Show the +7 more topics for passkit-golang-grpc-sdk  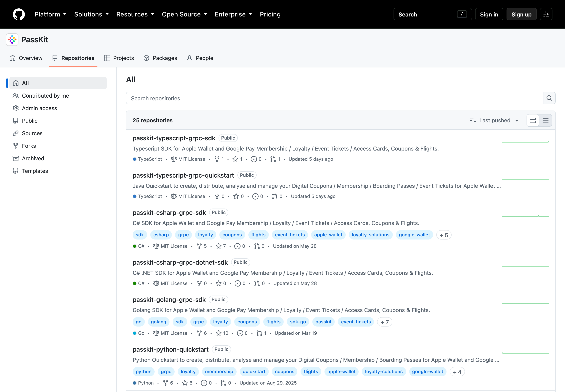[385, 322]
